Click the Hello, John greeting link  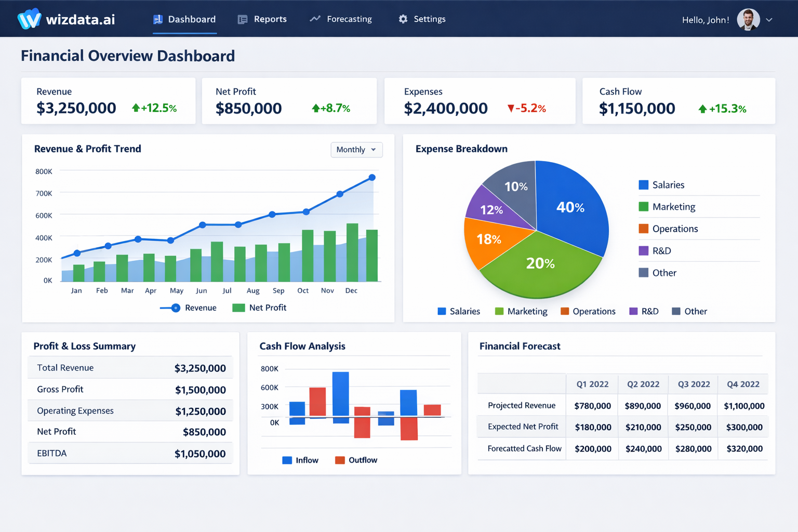point(705,20)
